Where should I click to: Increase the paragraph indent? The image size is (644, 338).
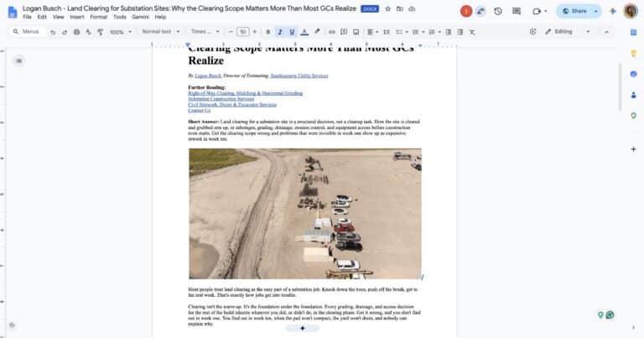pos(460,32)
